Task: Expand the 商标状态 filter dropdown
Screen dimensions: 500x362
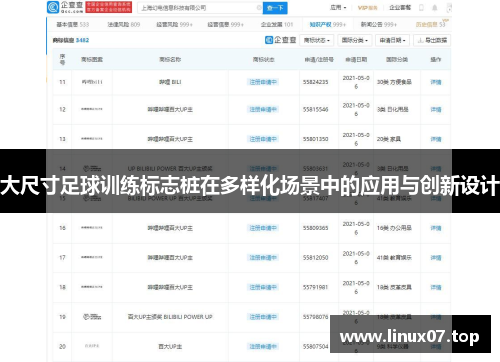Action: (316, 40)
